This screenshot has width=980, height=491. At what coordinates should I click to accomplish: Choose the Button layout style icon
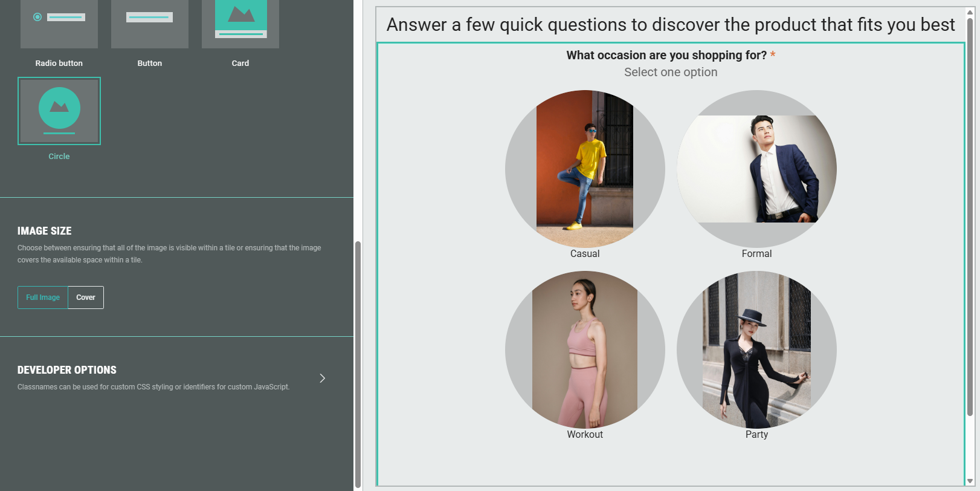pyautogui.click(x=149, y=23)
